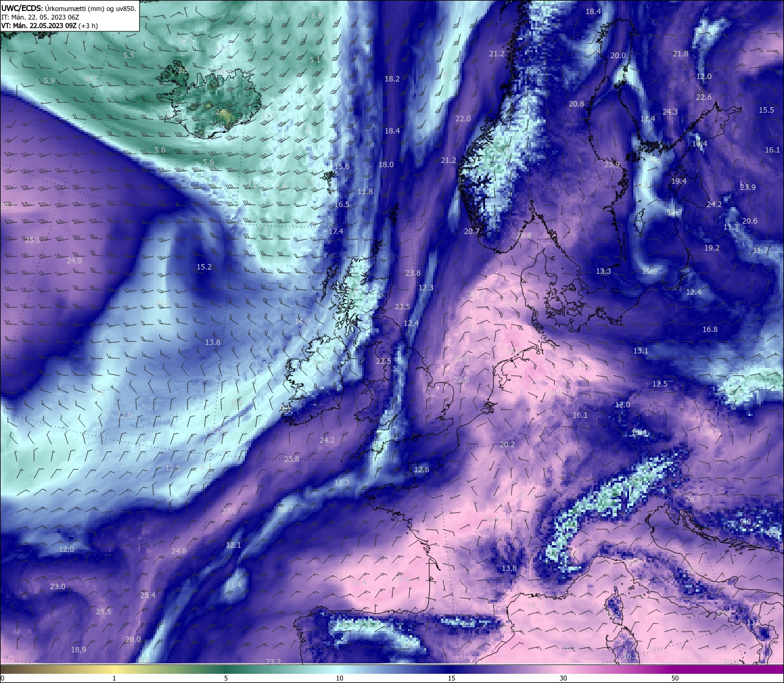Click the 18.9 value label
This screenshot has height=683, width=784.
78,649
